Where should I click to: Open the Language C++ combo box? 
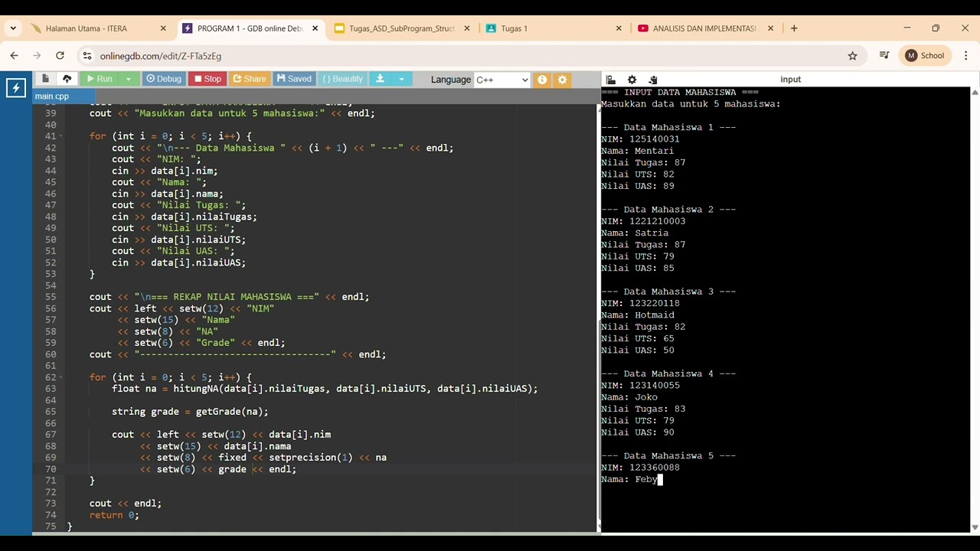(502, 80)
